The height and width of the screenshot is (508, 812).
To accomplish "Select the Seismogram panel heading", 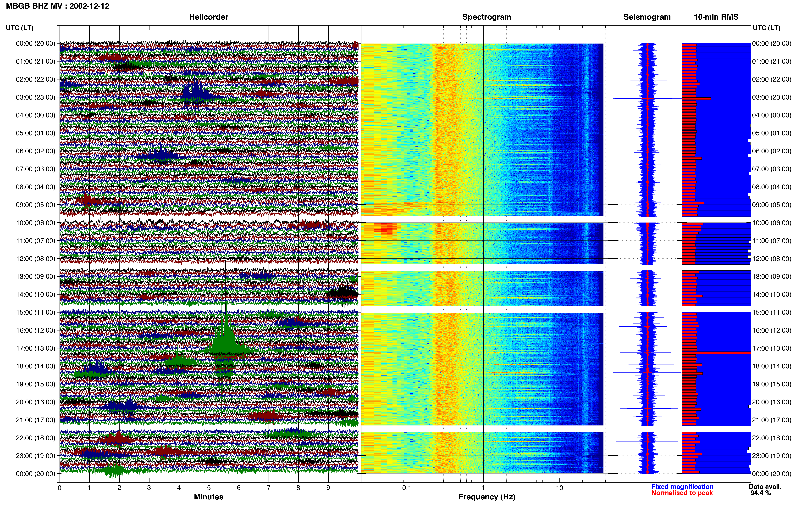I will point(647,17).
